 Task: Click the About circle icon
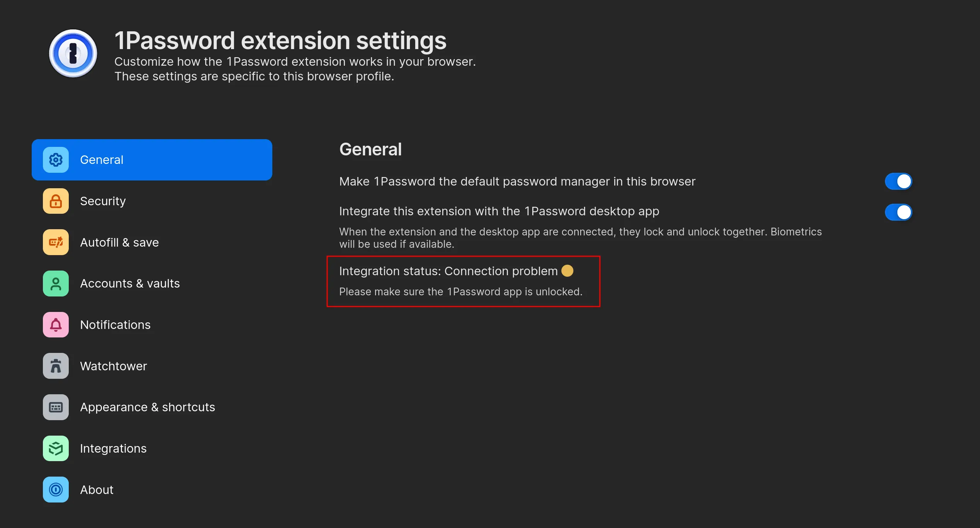(x=56, y=490)
